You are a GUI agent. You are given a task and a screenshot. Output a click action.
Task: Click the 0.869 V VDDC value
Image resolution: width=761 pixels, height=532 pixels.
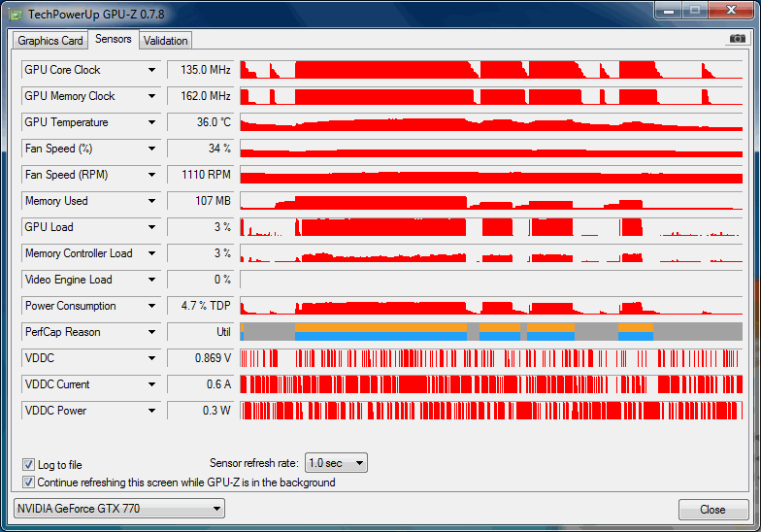point(200,358)
